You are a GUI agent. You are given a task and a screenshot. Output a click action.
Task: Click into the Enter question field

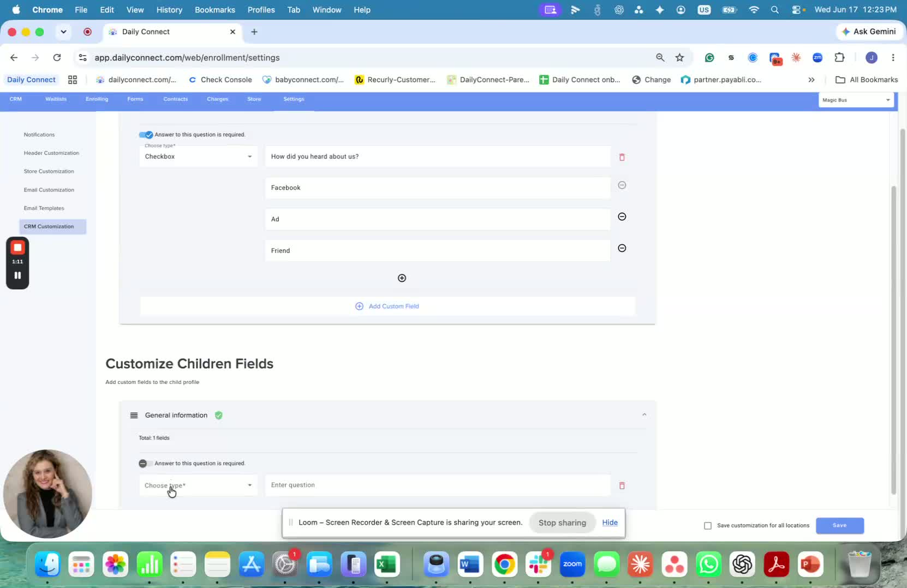click(x=438, y=485)
